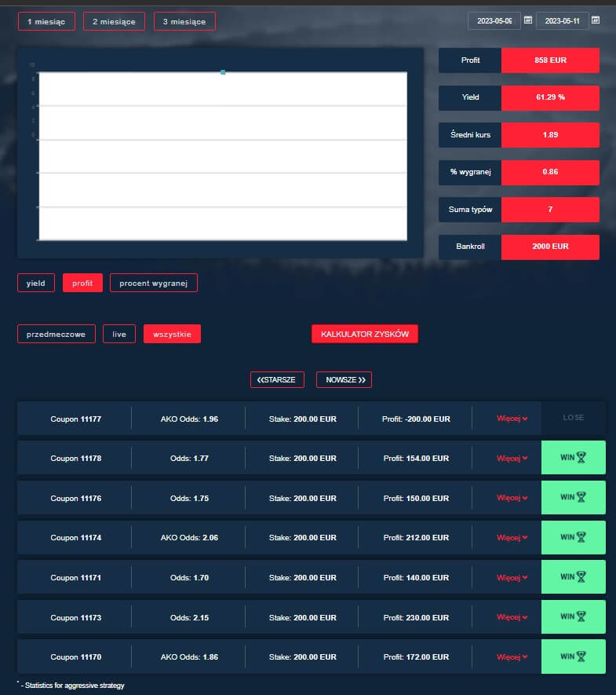Switch chart to yield view
Image resolution: width=616 pixels, height=695 pixels.
(x=36, y=283)
